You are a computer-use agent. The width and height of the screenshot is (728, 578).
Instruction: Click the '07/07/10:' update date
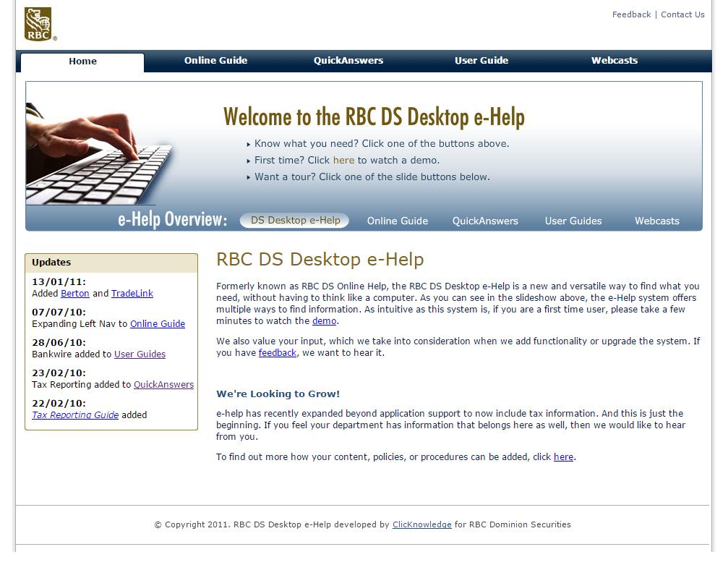59,312
